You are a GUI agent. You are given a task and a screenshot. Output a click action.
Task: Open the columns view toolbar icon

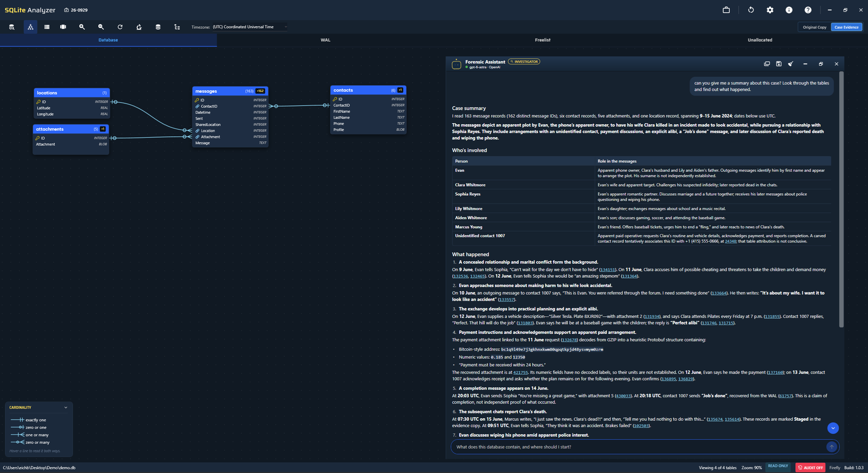point(63,27)
